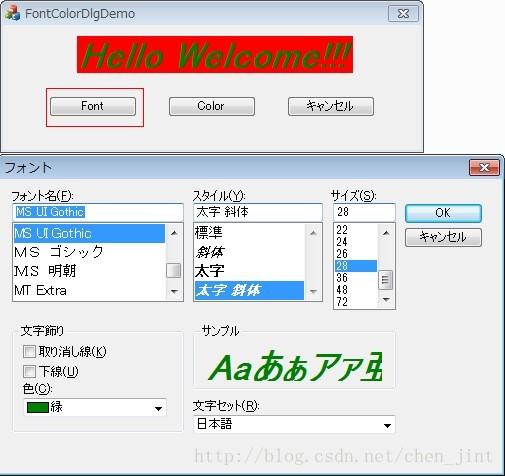Enable the 下線(U) underline checkbox
This screenshot has width=505, height=476.
[29, 371]
